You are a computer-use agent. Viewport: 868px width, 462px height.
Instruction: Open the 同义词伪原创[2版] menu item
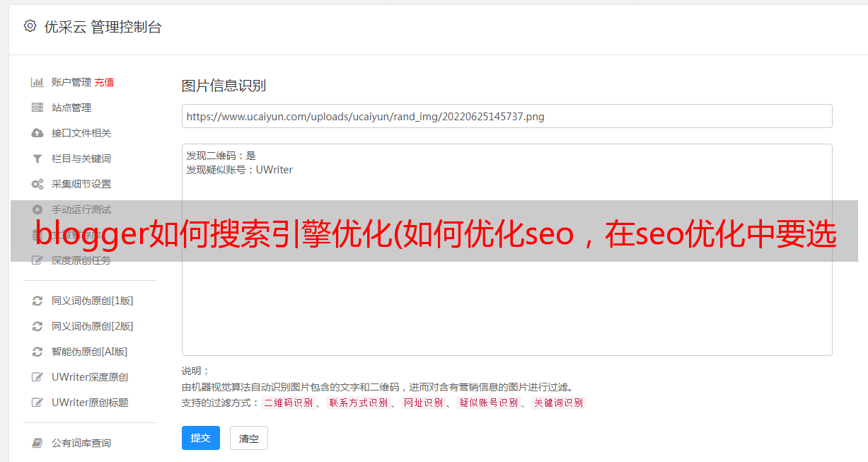coord(83,326)
